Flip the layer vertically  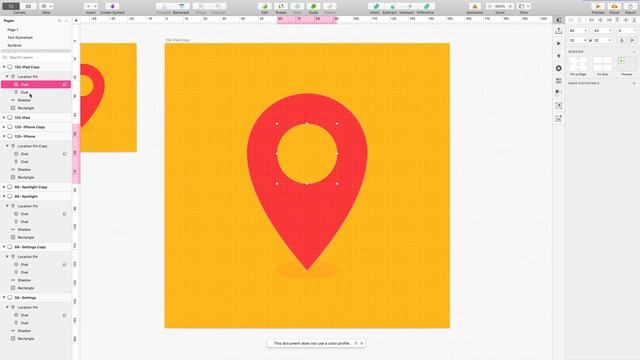pyautogui.click(x=632, y=40)
